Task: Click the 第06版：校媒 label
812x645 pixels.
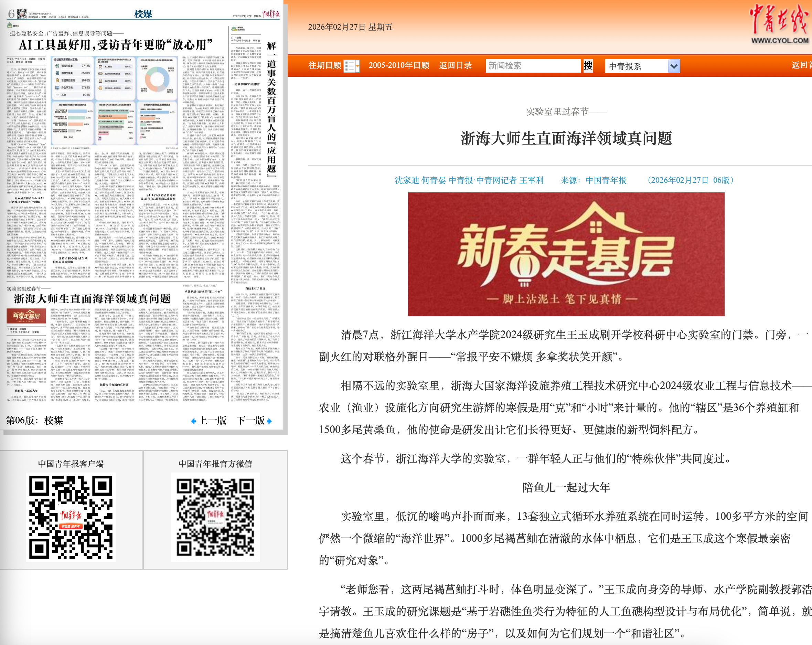Action: [34, 421]
